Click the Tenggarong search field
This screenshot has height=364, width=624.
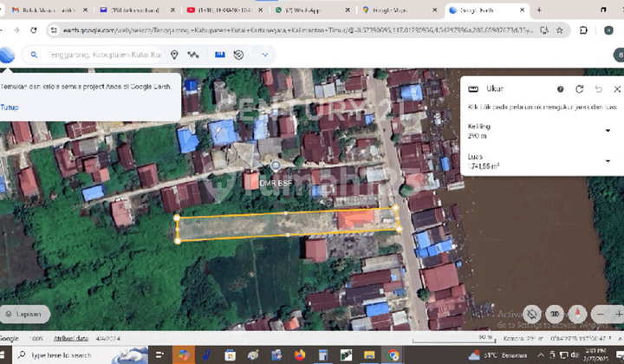[x=104, y=55]
